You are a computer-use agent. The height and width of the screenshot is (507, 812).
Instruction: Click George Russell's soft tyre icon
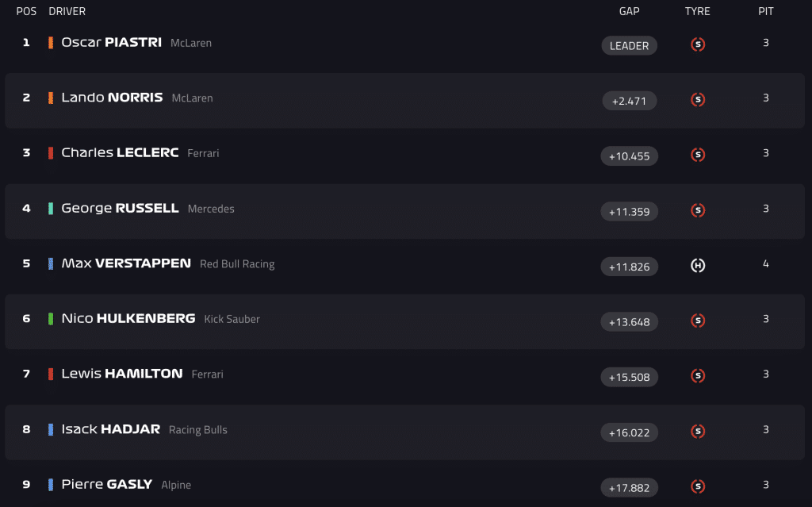[x=698, y=210]
